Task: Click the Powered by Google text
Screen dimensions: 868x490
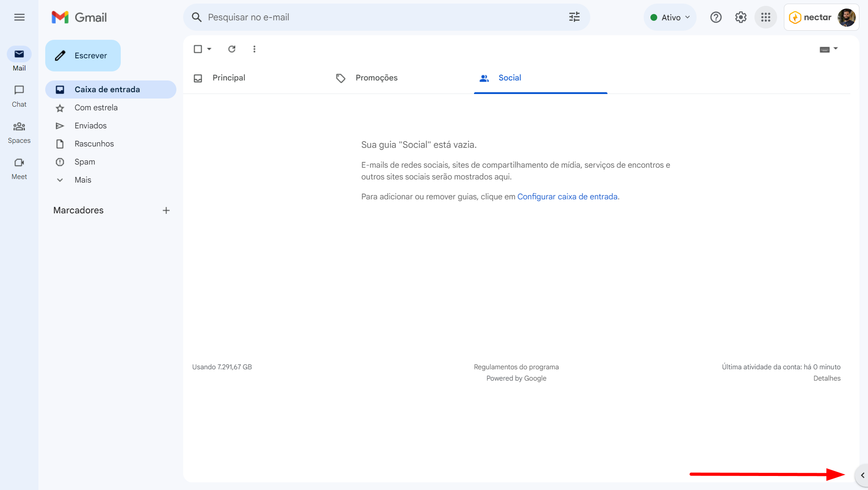Action: click(516, 378)
